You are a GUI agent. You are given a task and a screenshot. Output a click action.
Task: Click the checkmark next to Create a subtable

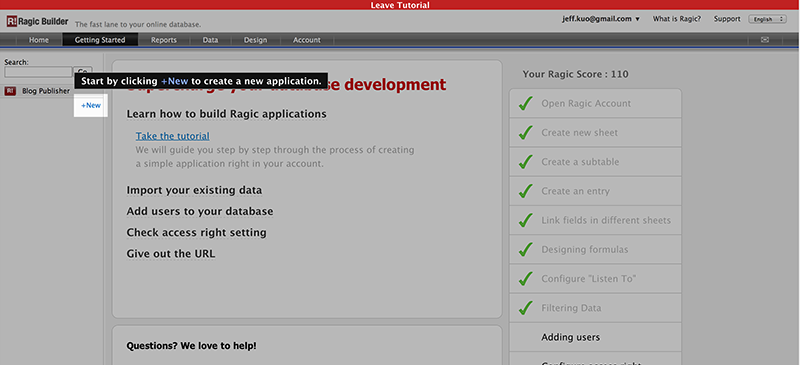[x=526, y=162]
